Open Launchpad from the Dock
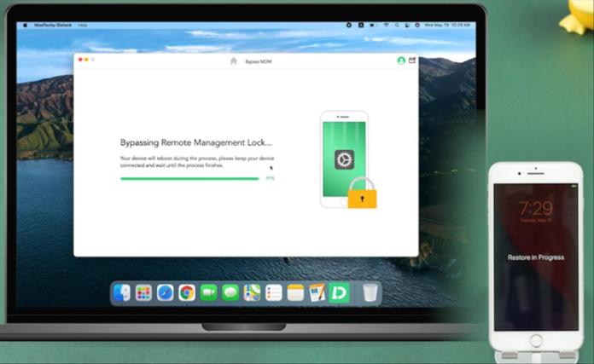The width and height of the screenshot is (594, 364). pyautogui.click(x=143, y=293)
